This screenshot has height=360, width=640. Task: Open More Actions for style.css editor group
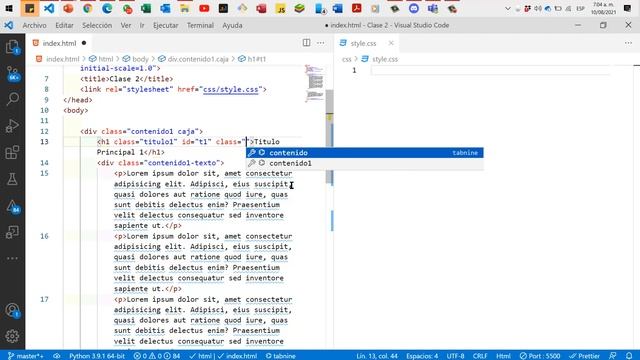coord(628,43)
